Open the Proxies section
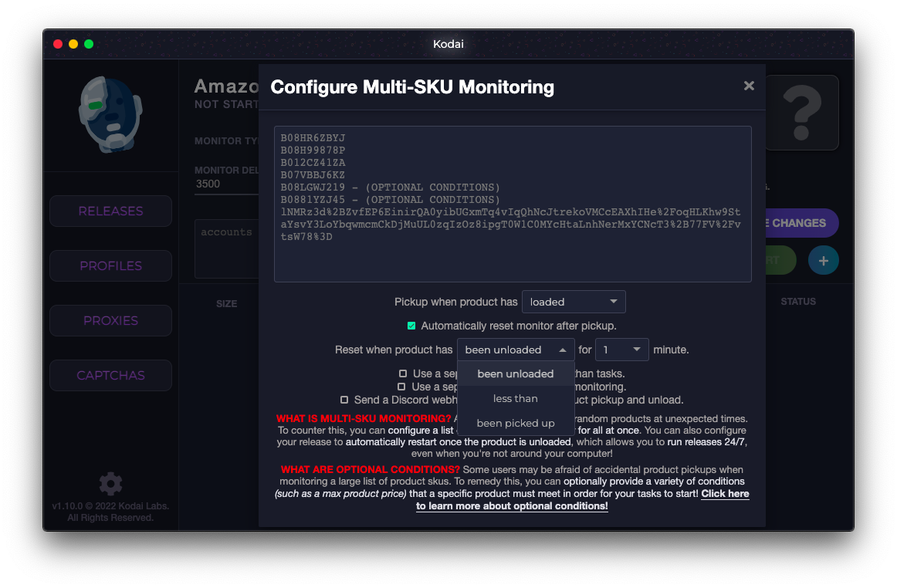This screenshot has height=588, width=897. (110, 321)
